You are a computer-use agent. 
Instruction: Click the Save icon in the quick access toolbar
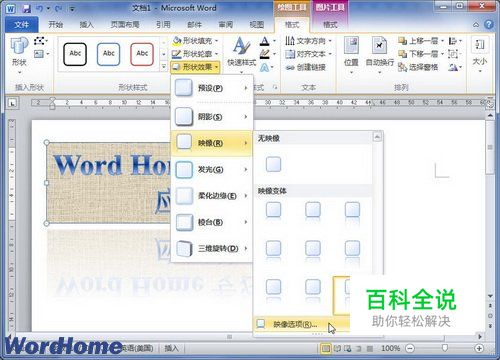pyautogui.click(x=27, y=8)
